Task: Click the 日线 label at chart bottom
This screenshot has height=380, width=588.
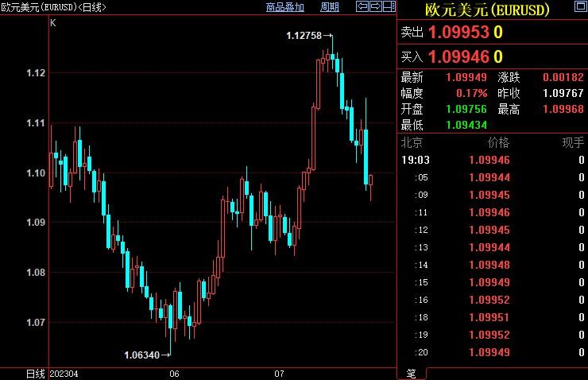Action: tap(35, 373)
